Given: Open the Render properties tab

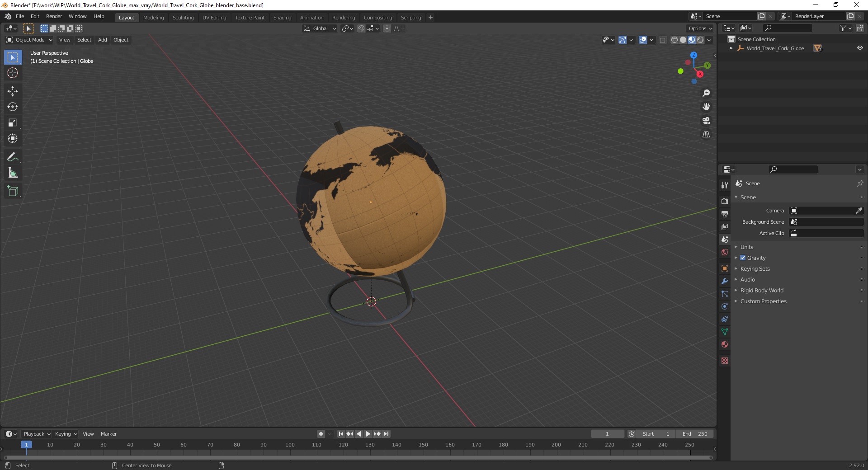Looking at the screenshot, I should click(x=725, y=201).
